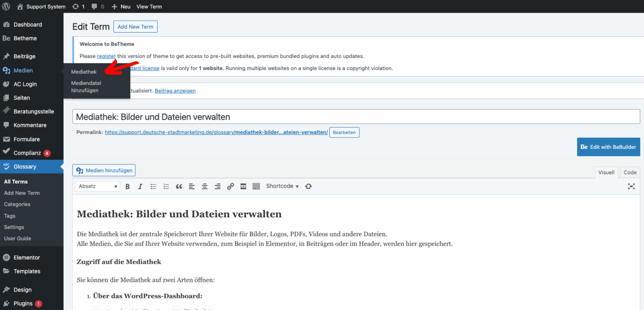Insert a blockquote

click(179, 186)
